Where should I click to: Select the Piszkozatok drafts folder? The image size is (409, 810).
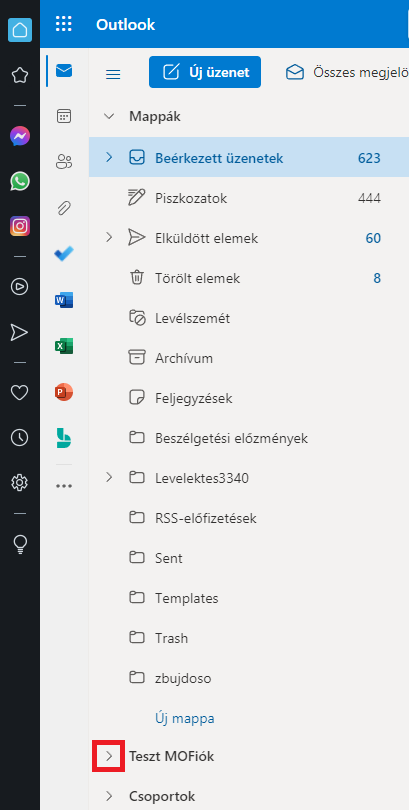tap(248, 198)
